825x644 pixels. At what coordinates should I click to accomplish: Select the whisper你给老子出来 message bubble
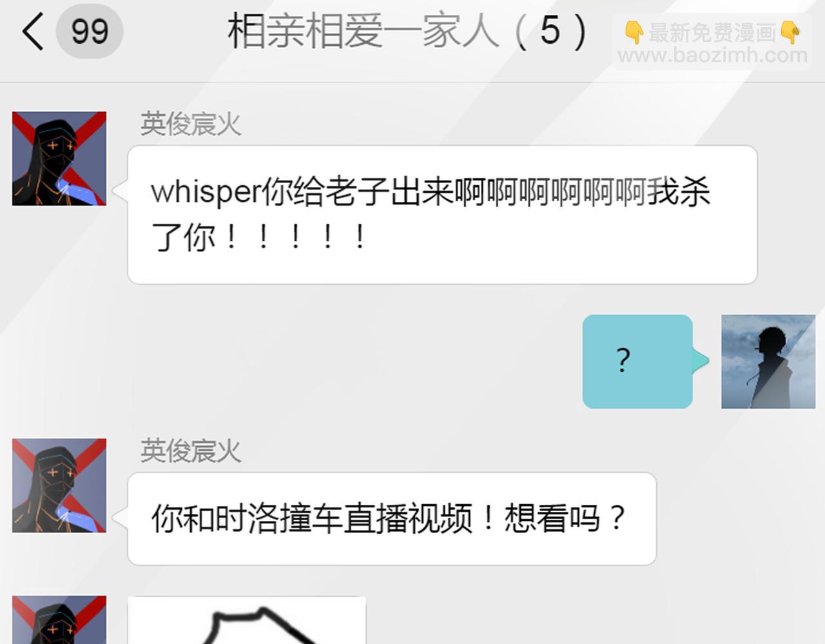(442, 215)
